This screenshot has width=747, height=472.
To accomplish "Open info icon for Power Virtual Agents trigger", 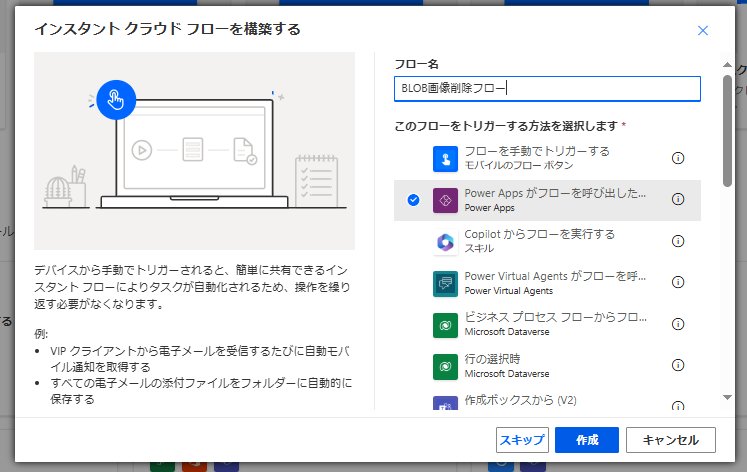I will click(x=677, y=282).
